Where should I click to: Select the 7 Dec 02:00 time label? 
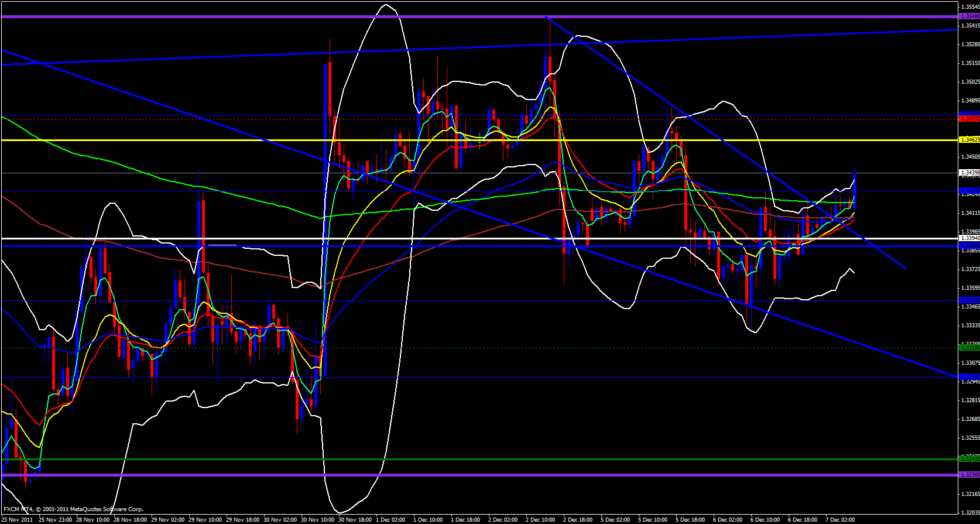pyautogui.click(x=840, y=520)
